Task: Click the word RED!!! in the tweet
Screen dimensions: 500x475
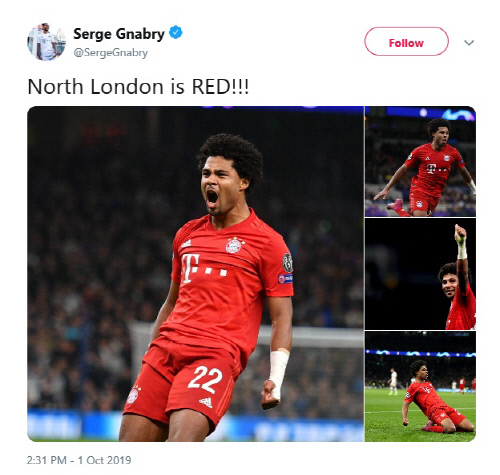Action: [x=220, y=87]
